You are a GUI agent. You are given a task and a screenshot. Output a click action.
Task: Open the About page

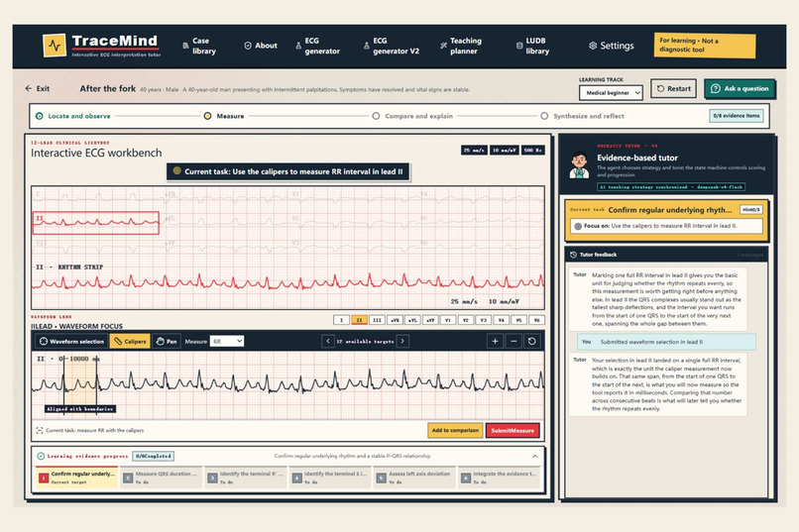point(261,46)
